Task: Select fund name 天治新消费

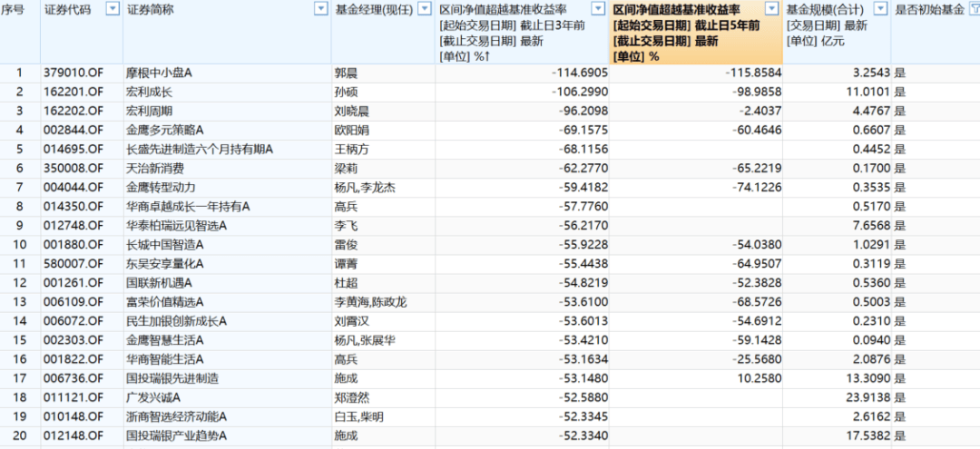Action: [x=153, y=169]
